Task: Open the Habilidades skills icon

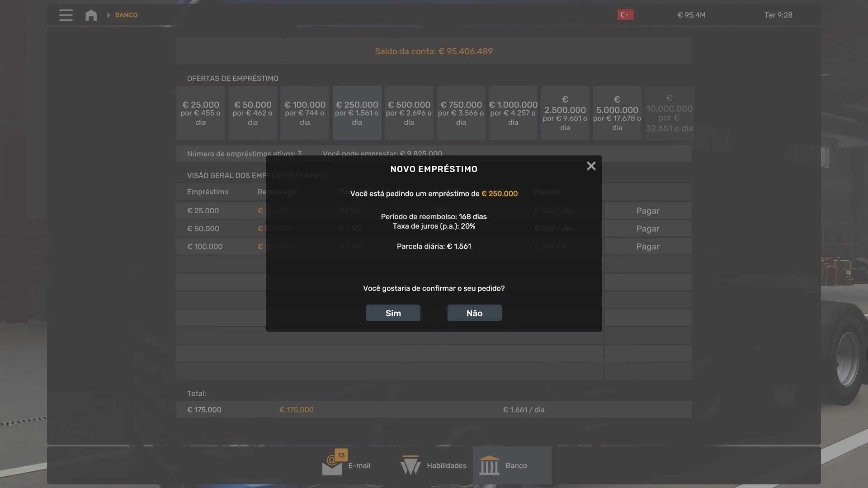Action: pos(410,465)
